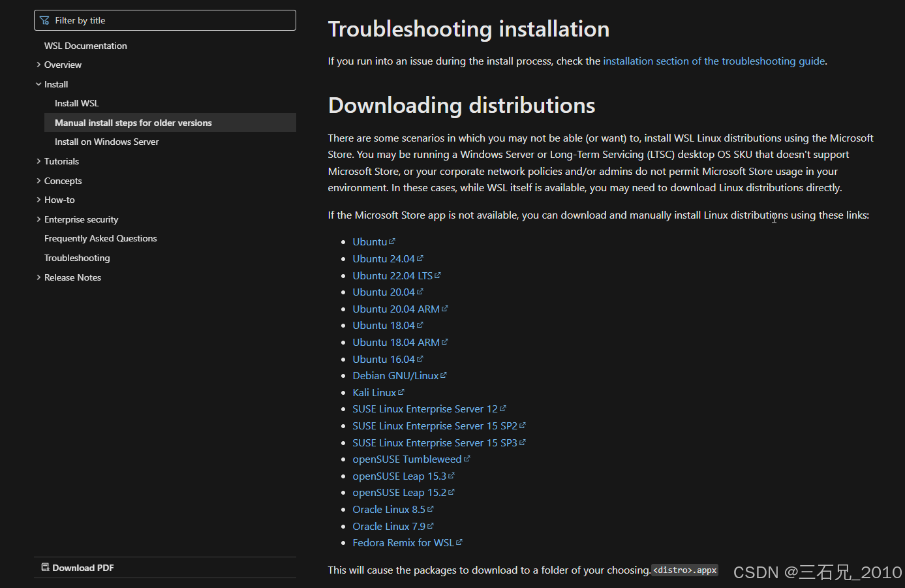Image resolution: width=905 pixels, height=588 pixels.
Task: Click the filter funnel icon in search box
Action: 44,20
